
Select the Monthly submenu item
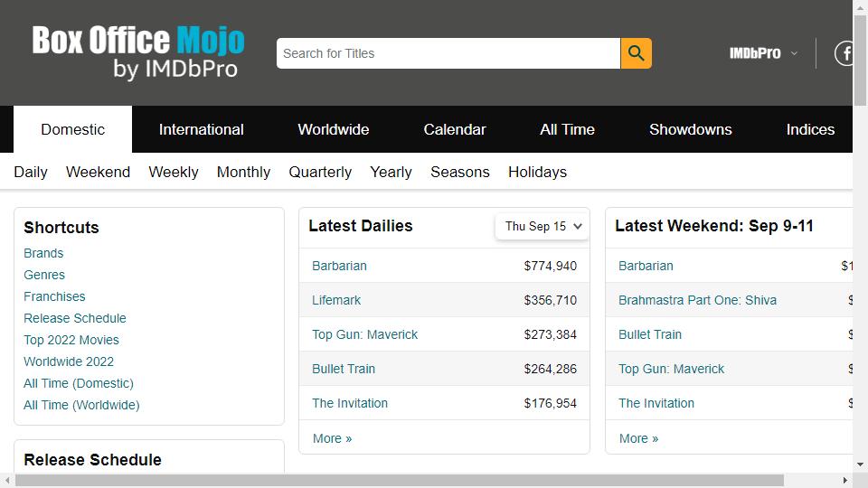point(243,172)
